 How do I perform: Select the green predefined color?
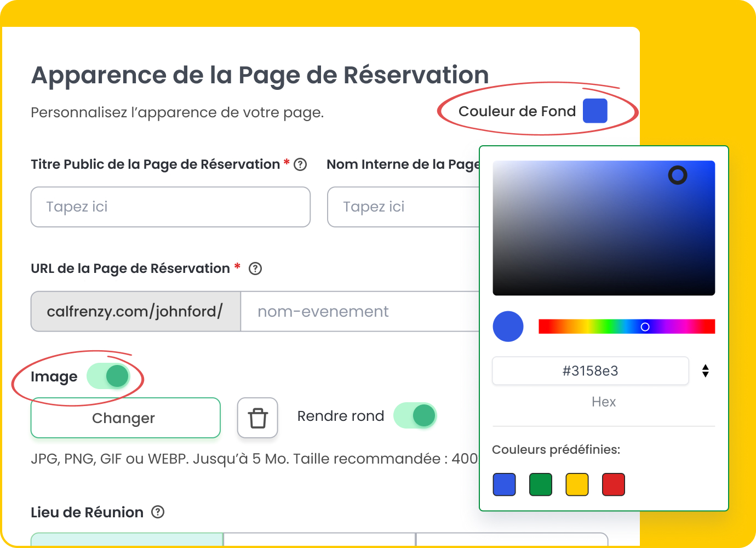click(540, 484)
